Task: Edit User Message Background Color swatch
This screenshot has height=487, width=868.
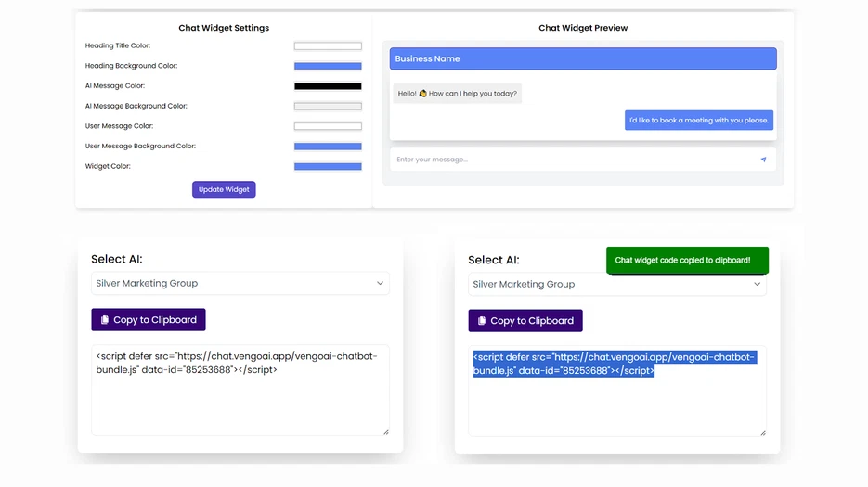Action: tap(328, 147)
